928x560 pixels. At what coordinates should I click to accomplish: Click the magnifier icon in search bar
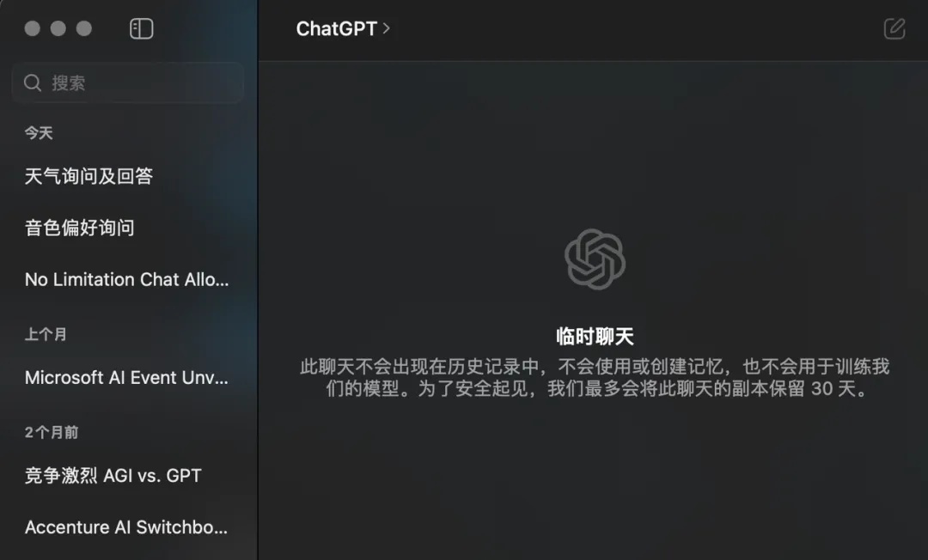coord(33,82)
